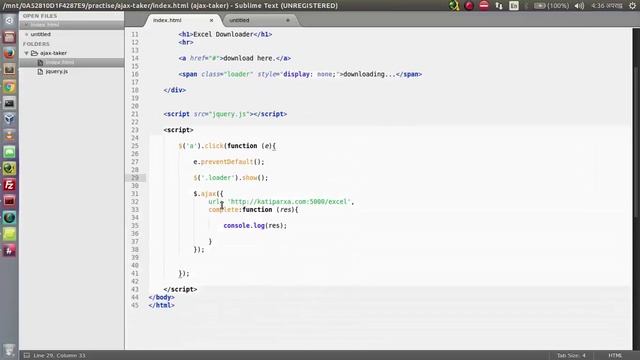
Task: Select index.html in the ajax-taker folder
Action: 71,62
